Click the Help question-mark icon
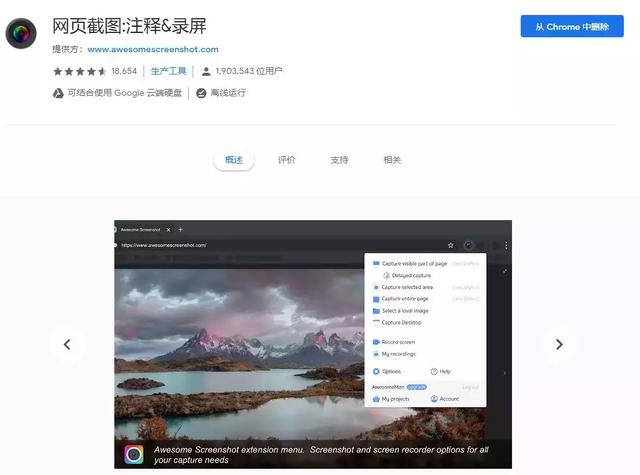The height and width of the screenshot is (475, 640). pos(434,371)
